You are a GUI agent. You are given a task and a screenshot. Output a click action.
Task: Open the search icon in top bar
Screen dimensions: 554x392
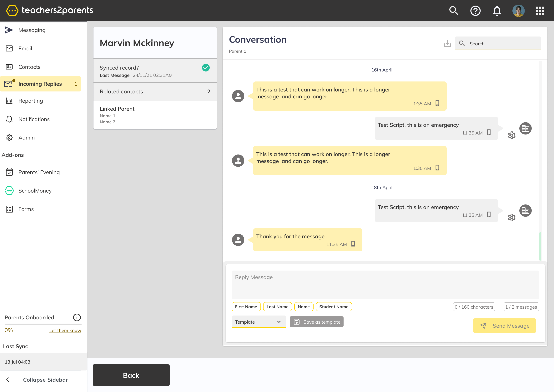click(x=454, y=11)
